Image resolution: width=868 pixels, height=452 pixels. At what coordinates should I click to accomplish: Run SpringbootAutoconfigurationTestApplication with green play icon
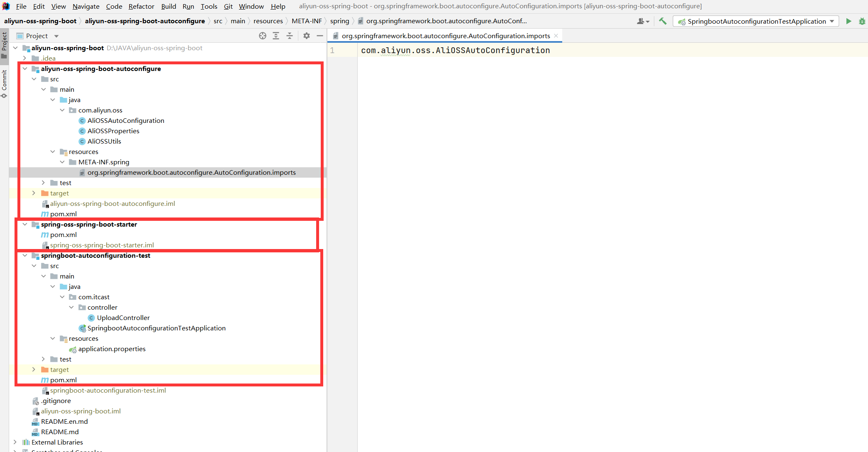pyautogui.click(x=848, y=21)
